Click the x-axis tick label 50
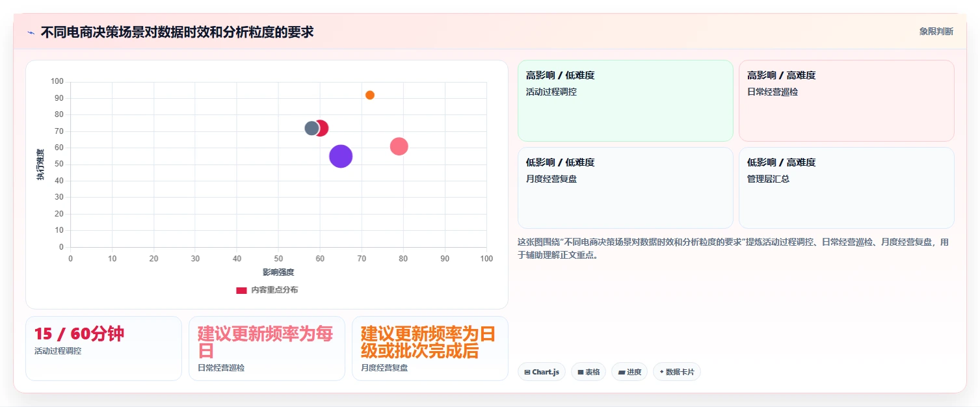The height and width of the screenshot is (407, 980). tap(278, 259)
